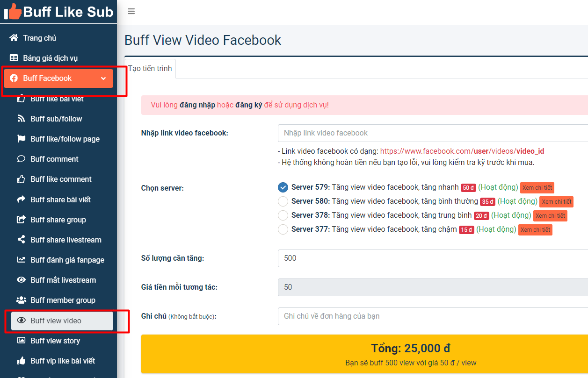Click the disabled price per interaction field
The width and height of the screenshot is (588, 378).
tap(433, 287)
